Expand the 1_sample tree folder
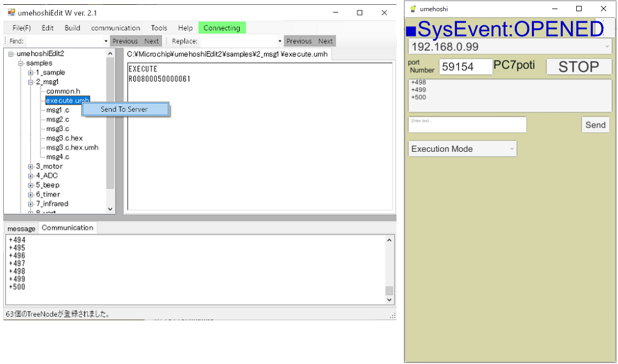 [30, 73]
